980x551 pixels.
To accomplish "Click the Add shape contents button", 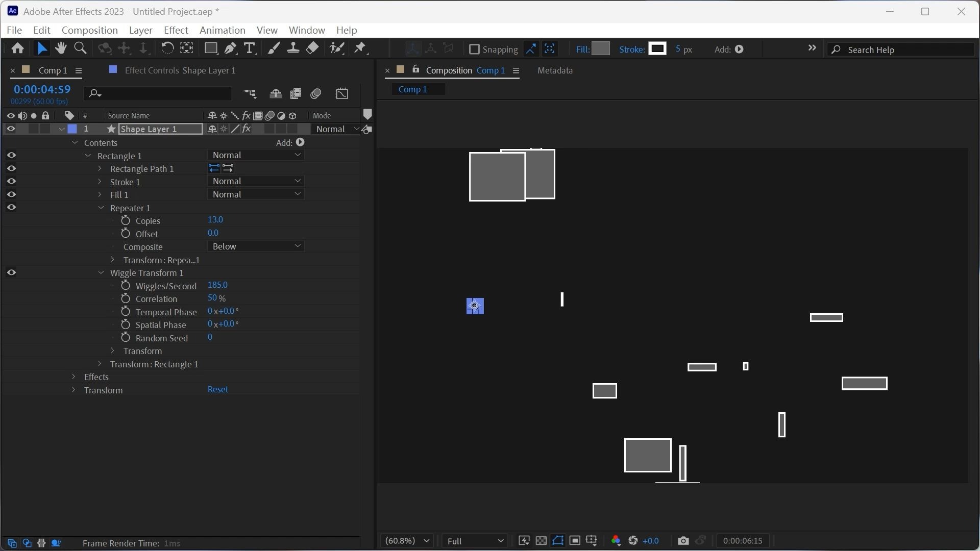I will point(300,143).
